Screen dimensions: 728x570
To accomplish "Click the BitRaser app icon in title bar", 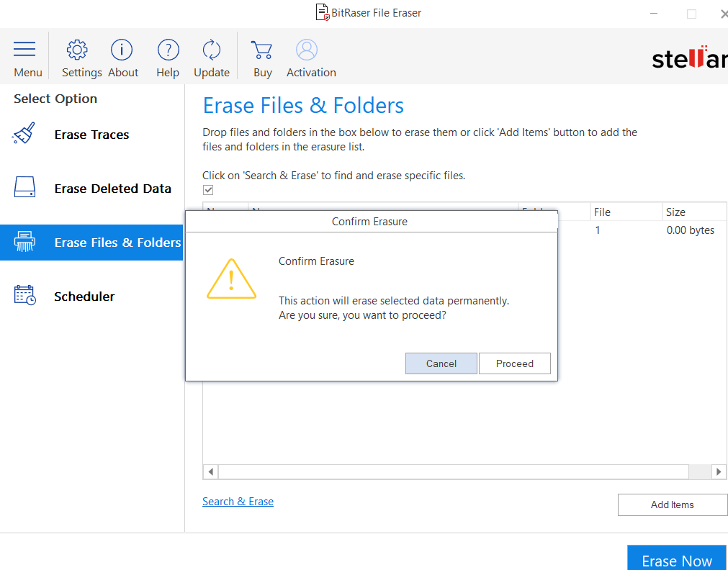I will [322, 12].
